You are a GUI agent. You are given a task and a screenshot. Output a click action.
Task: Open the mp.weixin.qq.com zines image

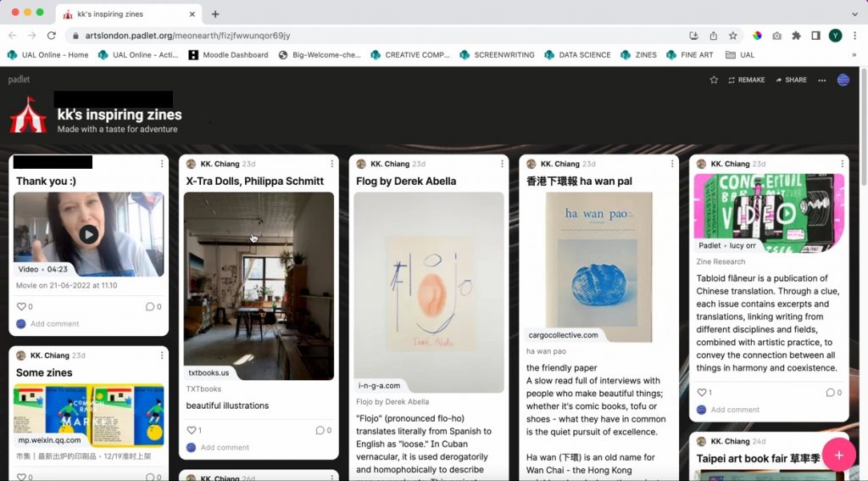click(x=88, y=416)
